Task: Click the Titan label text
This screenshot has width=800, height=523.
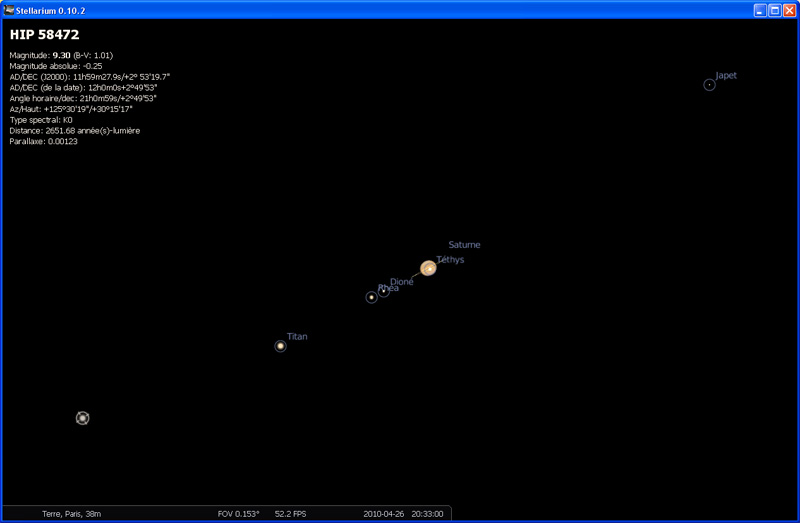Action: pos(297,336)
